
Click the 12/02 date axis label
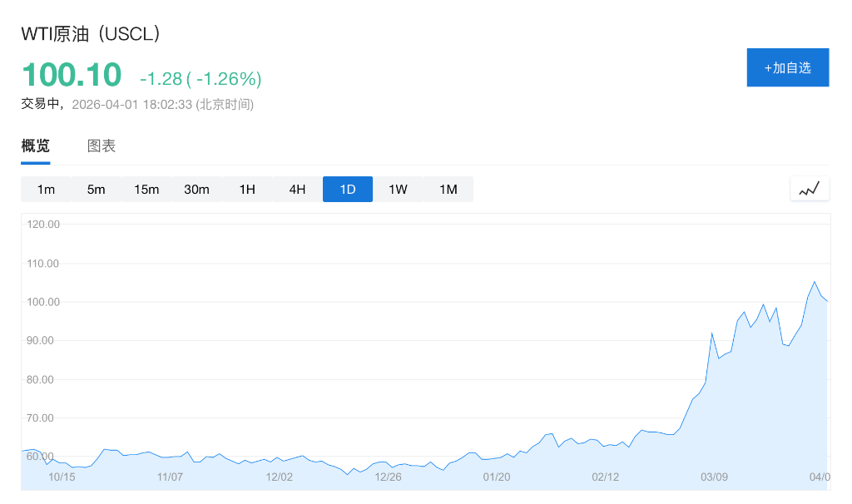pyautogui.click(x=279, y=477)
